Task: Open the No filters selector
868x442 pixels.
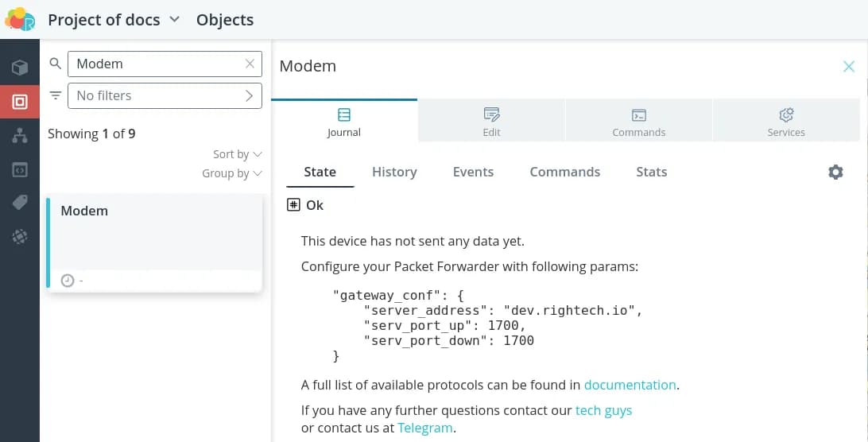Action: (x=165, y=95)
